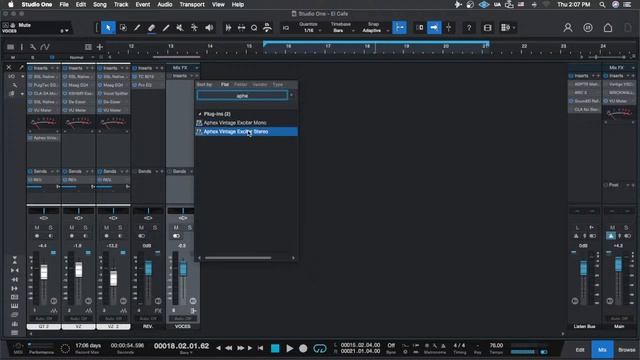Screen dimensions: 640x360
Task: Select the Arrow tool in the toolbar
Action: coord(108,28)
